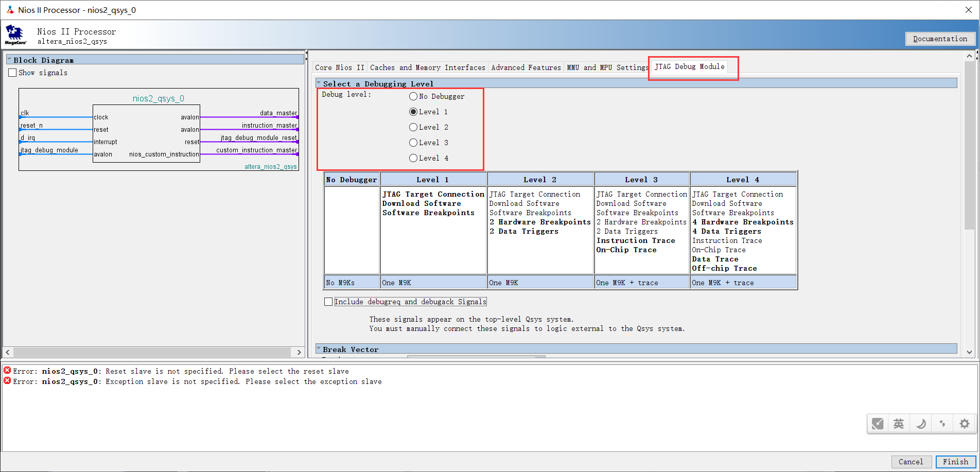Click the Level 4 table header
This screenshot has height=472, width=980.
click(x=743, y=180)
